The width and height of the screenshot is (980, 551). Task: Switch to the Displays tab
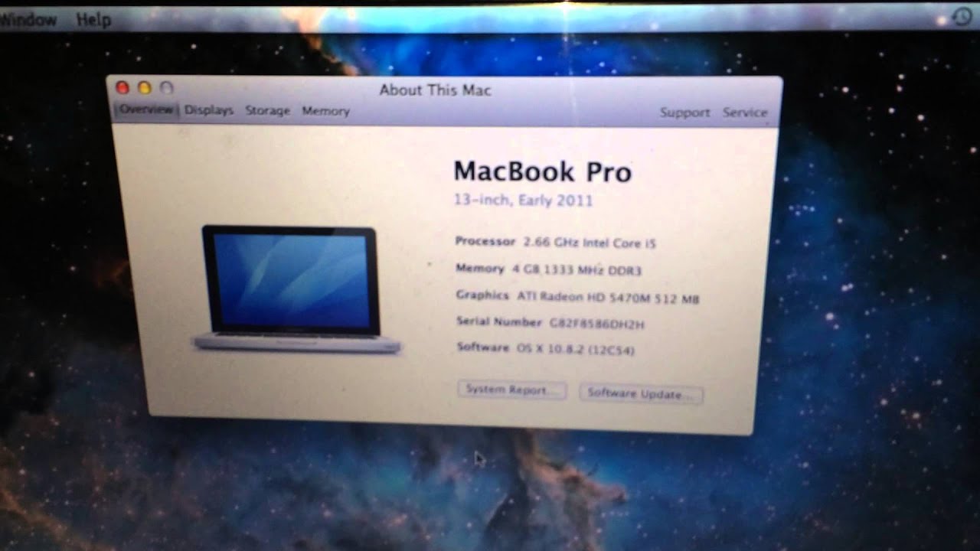[x=208, y=110]
